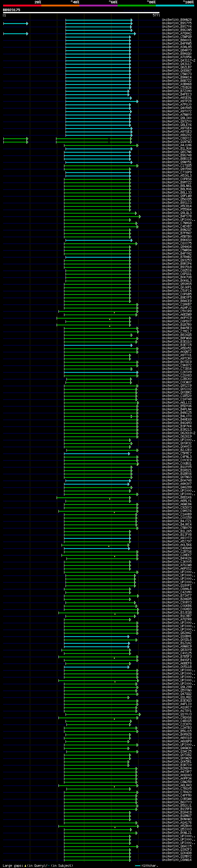197x868 pixels.
Task: Select hit label UniRef100_C7RGV5
Action: [177, 789]
